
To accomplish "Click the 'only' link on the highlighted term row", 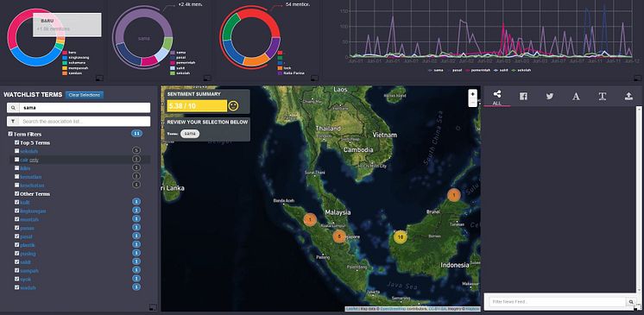I will (x=34, y=160).
